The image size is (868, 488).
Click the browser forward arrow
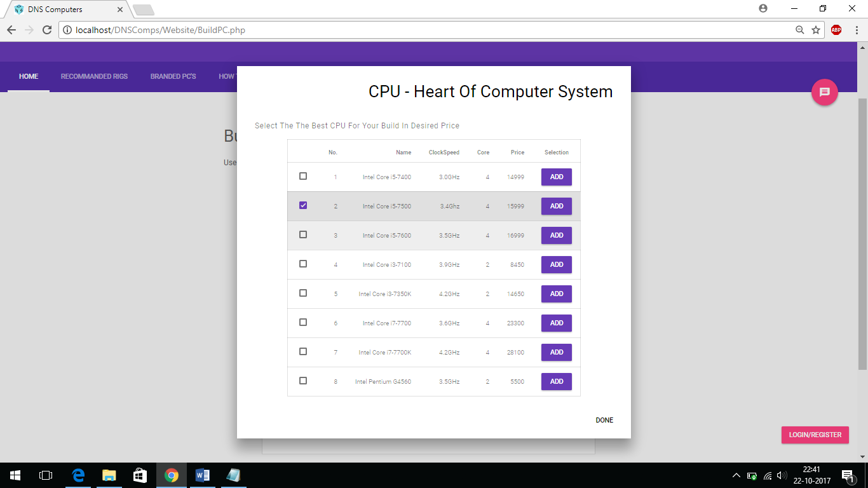[29, 30]
